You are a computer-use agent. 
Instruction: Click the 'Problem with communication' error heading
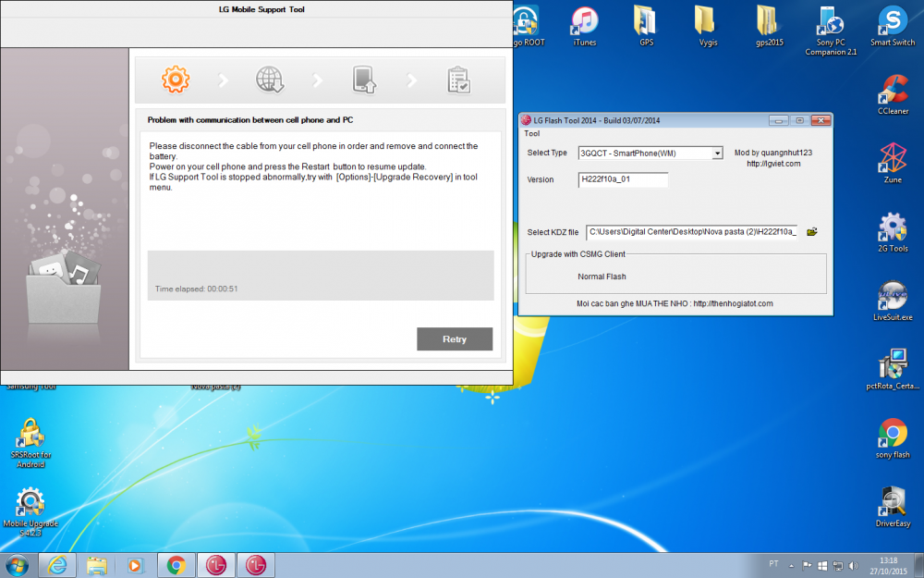(x=250, y=119)
